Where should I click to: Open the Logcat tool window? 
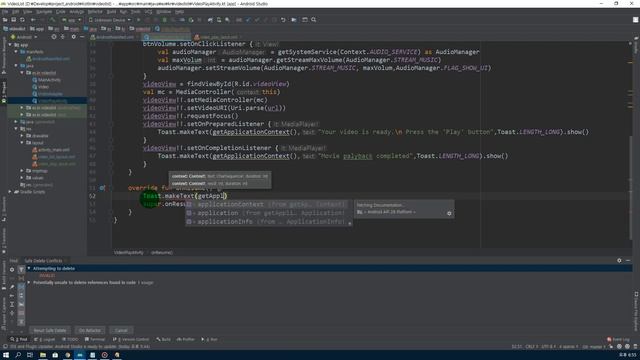[45, 339]
